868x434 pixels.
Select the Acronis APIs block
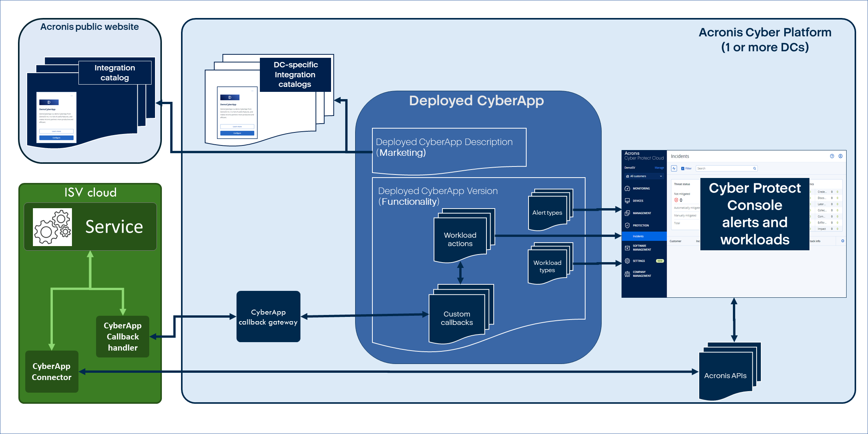pyautogui.click(x=729, y=372)
